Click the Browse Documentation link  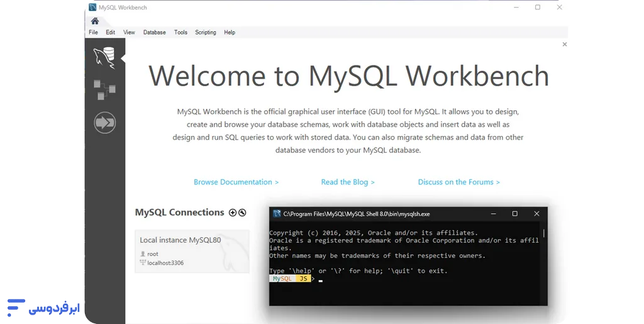coord(236,182)
